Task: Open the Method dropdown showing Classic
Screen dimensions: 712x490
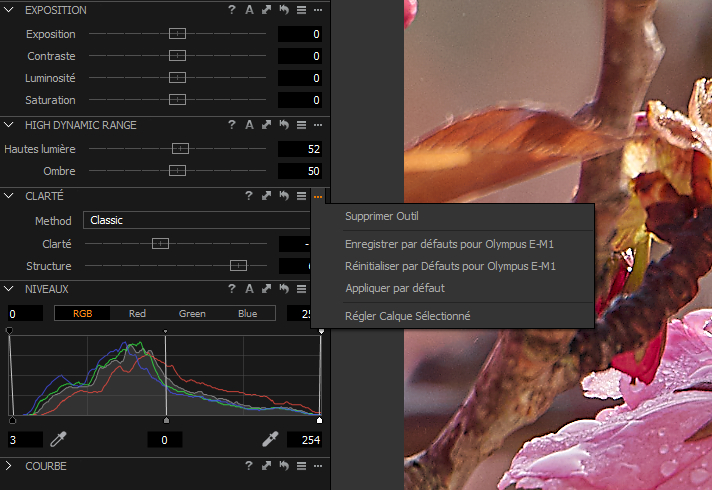Action: 197,220
